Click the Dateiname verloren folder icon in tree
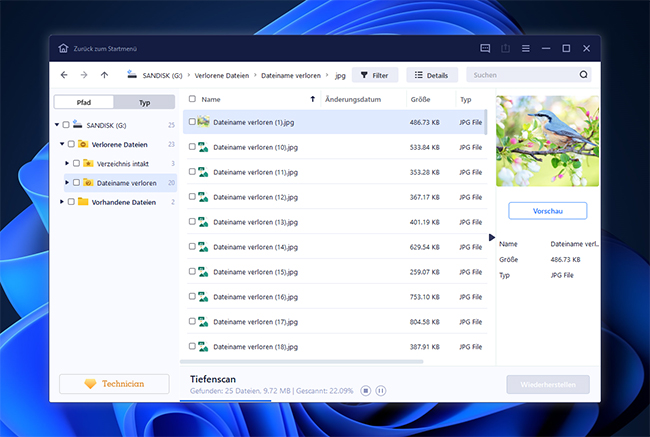Screen dimensions: 650x437 point(88,182)
